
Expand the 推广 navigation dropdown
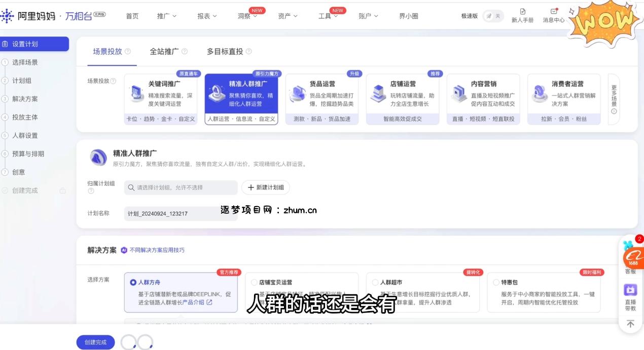tap(167, 16)
